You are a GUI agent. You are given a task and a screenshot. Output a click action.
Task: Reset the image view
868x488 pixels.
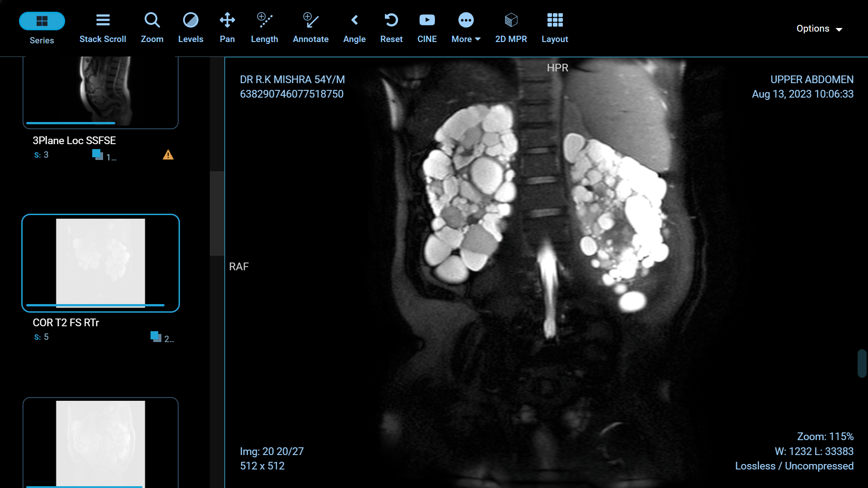click(391, 27)
